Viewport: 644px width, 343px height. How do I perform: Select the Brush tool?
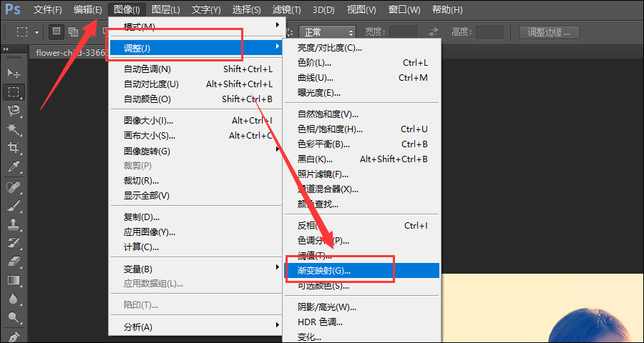(14, 205)
